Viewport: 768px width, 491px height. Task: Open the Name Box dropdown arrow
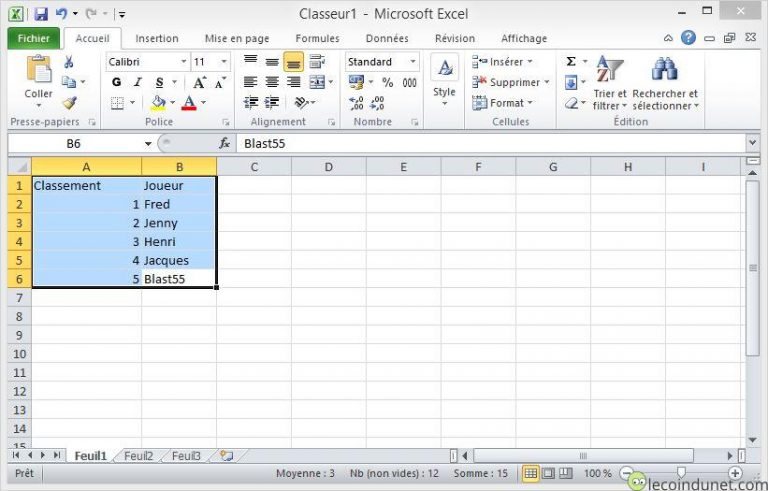click(146, 144)
